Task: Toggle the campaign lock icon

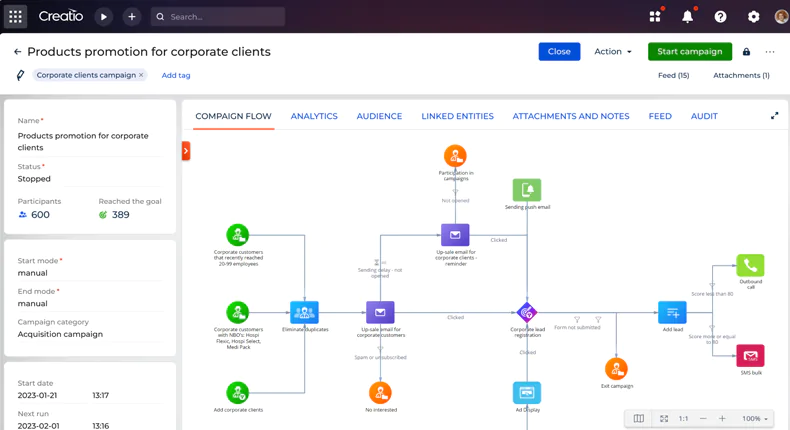Action: (x=746, y=51)
